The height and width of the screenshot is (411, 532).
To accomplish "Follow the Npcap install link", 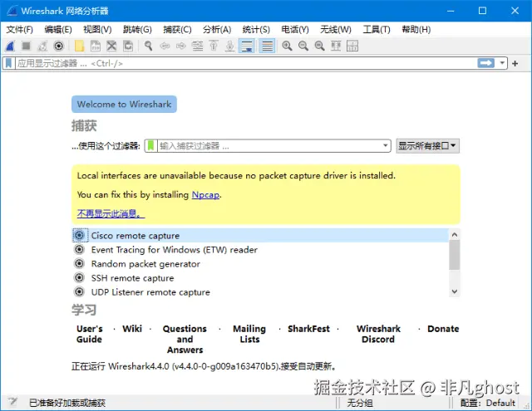I will 205,195.
